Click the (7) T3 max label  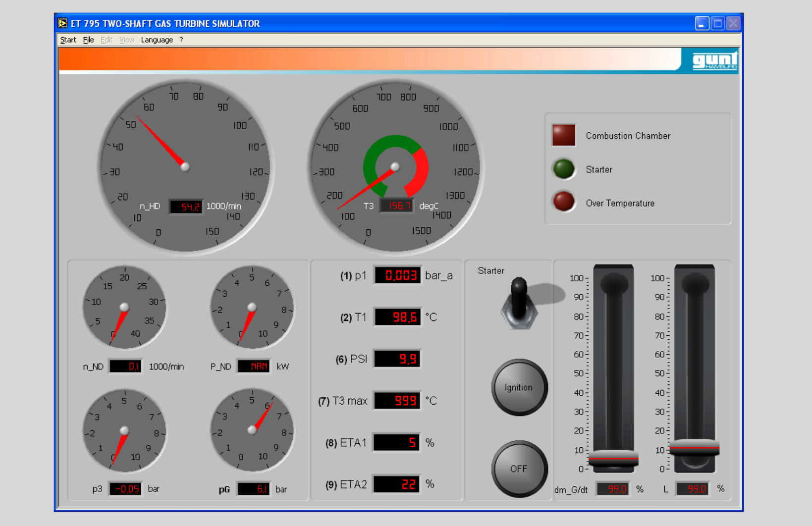pyautogui.click(x=342, y=401)
